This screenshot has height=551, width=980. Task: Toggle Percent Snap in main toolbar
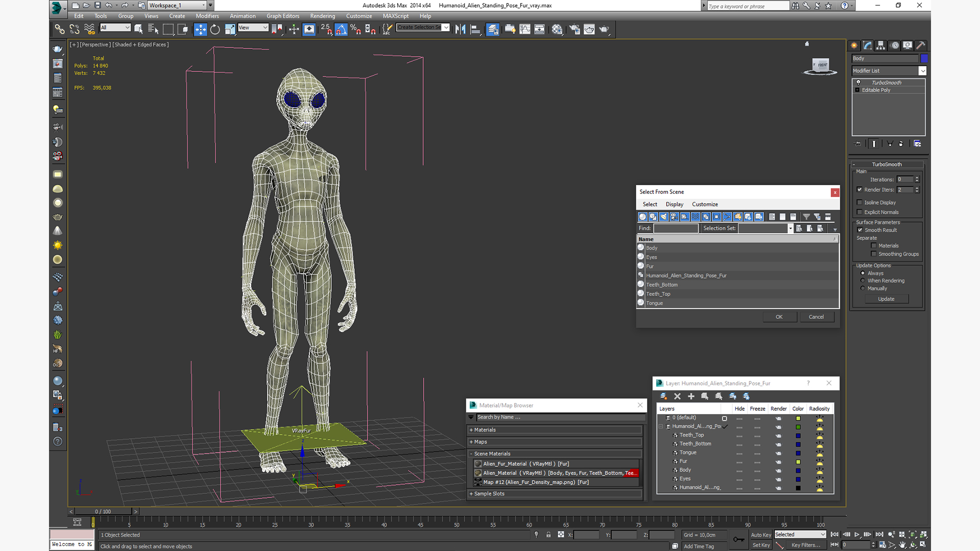point(356,29)
